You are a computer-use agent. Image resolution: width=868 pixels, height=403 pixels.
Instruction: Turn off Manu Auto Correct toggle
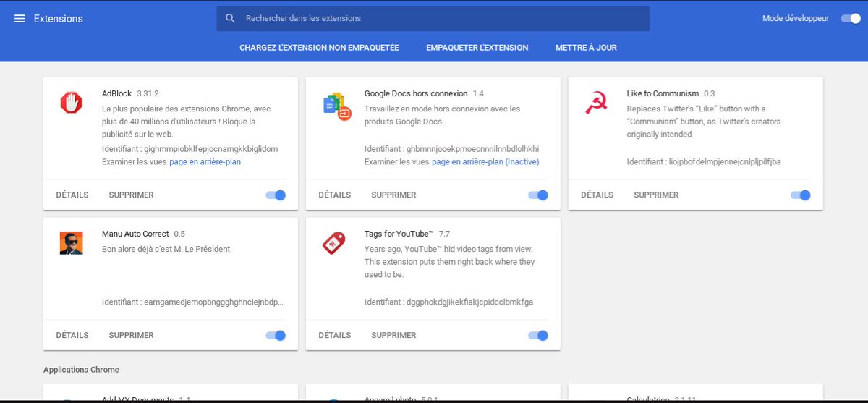(276, 335)
